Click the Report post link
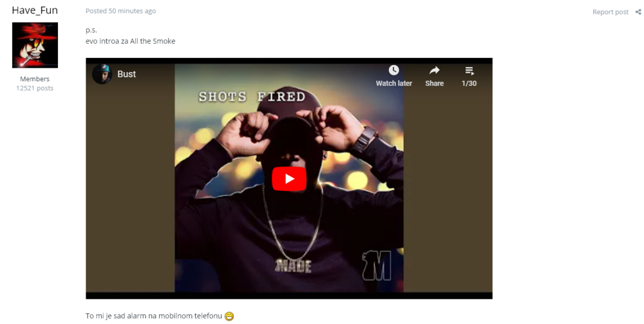 [611, 12]
